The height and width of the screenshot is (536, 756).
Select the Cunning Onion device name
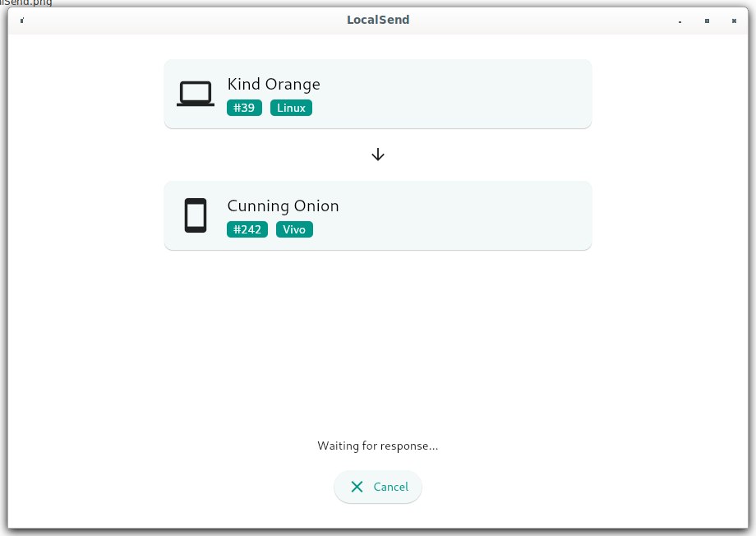283,206
